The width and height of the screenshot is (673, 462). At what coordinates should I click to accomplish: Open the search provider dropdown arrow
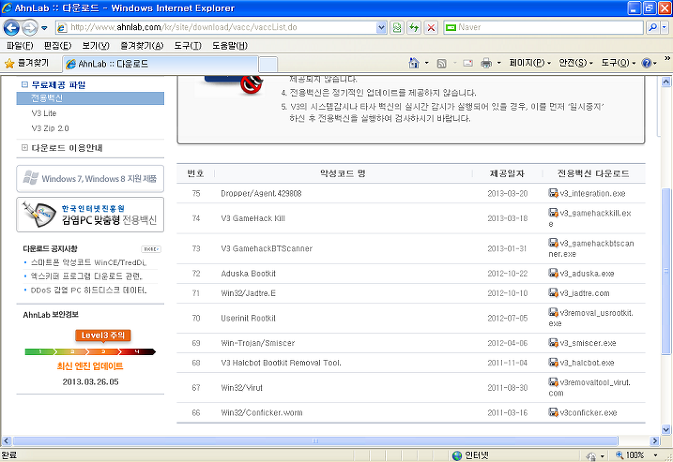click(664, 27)
